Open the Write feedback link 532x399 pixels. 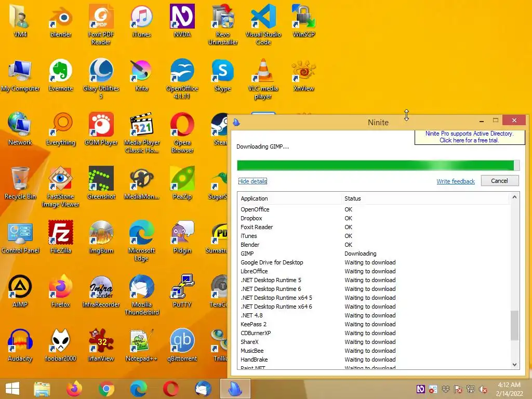click(x=455, y=181)
